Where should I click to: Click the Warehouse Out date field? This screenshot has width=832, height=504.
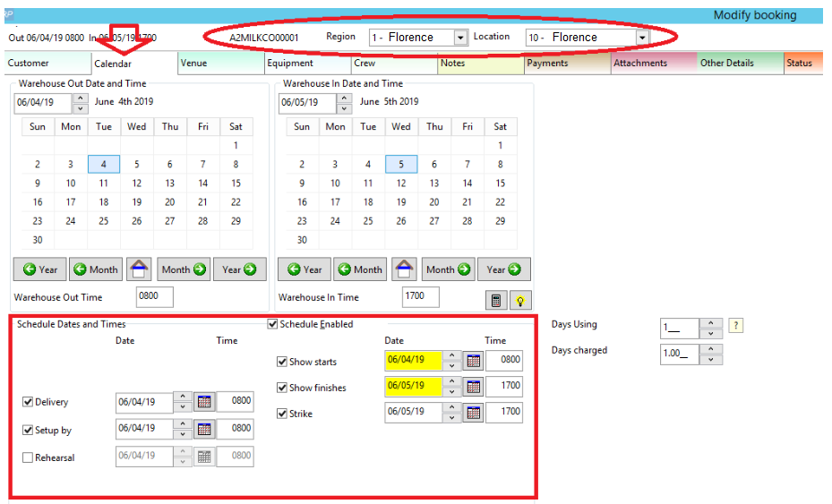pos(42,104)
